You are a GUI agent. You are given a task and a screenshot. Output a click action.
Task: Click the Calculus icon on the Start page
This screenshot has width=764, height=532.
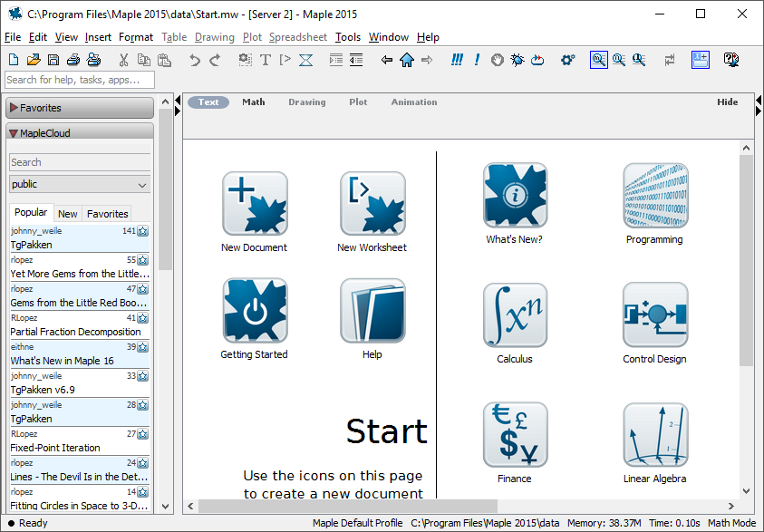515,314
